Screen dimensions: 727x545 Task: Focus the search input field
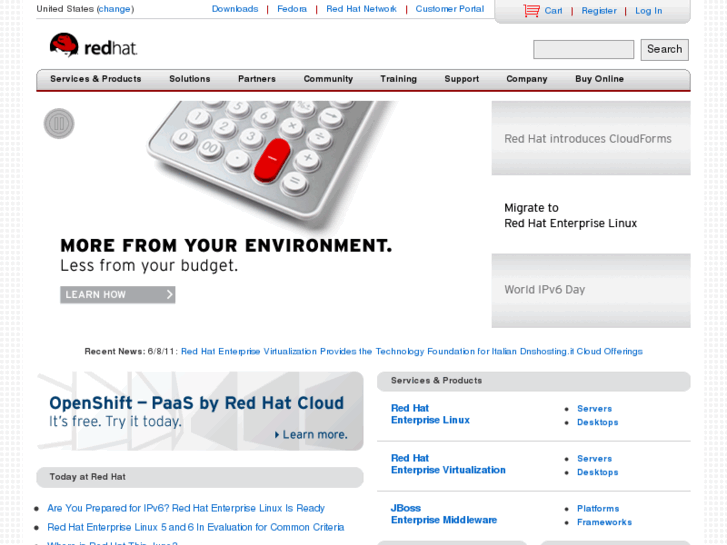coord(583,49)
